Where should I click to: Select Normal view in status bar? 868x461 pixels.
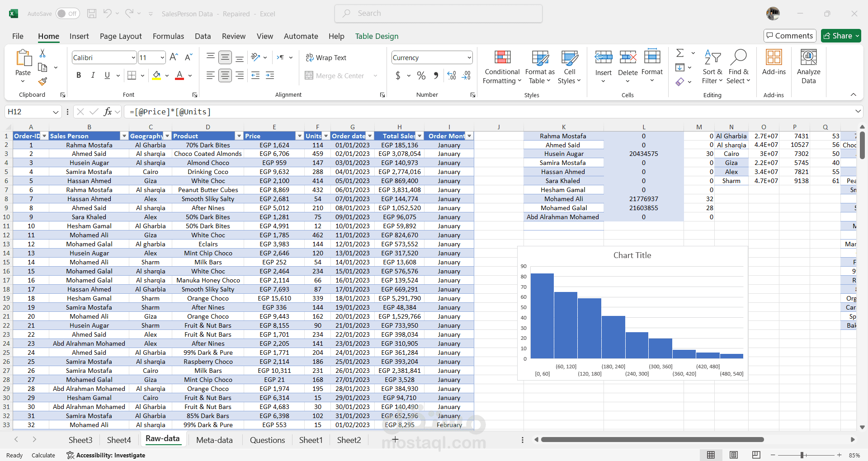pos(711,455)
